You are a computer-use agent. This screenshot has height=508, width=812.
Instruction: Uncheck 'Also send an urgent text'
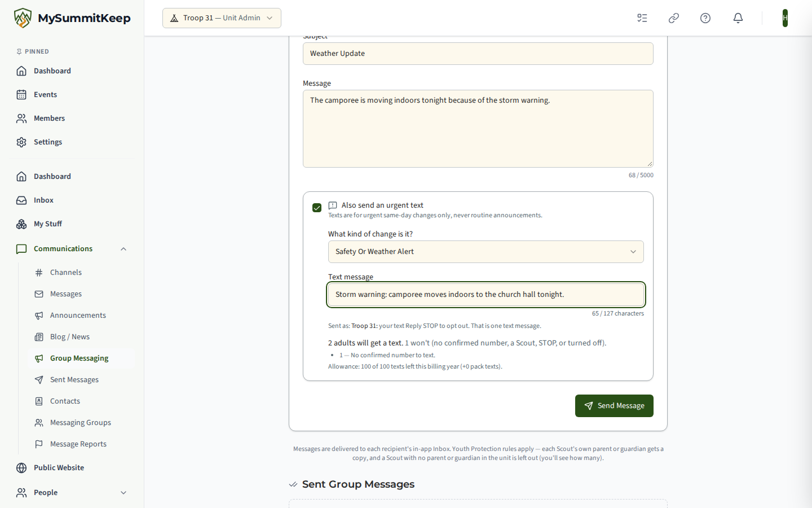[x=317, y=208]
